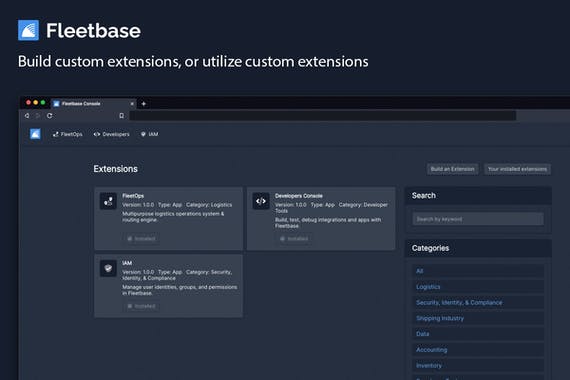Open the Developers Console extension title

tap(298, 196)
